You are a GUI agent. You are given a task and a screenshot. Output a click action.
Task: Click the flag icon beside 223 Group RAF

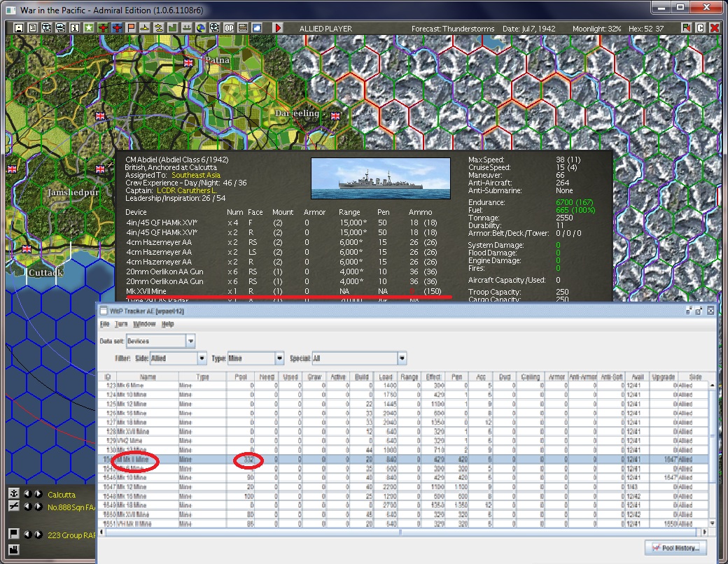coord(13,535)
